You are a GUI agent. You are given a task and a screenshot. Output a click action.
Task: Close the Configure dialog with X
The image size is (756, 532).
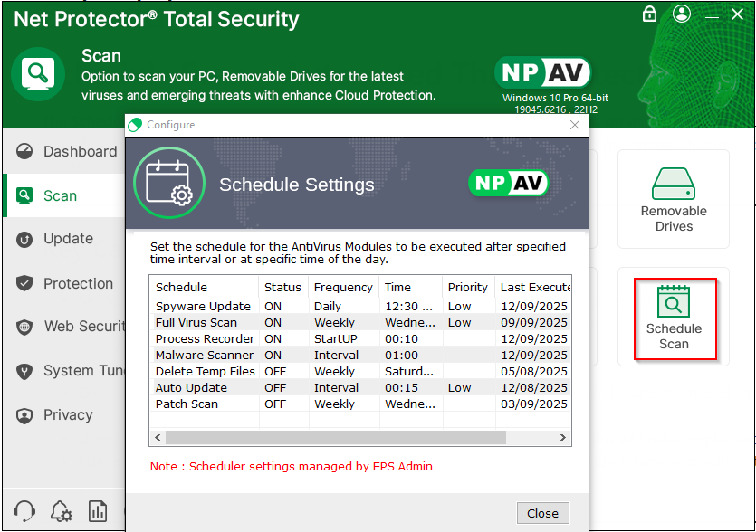(x=575, y=125)
